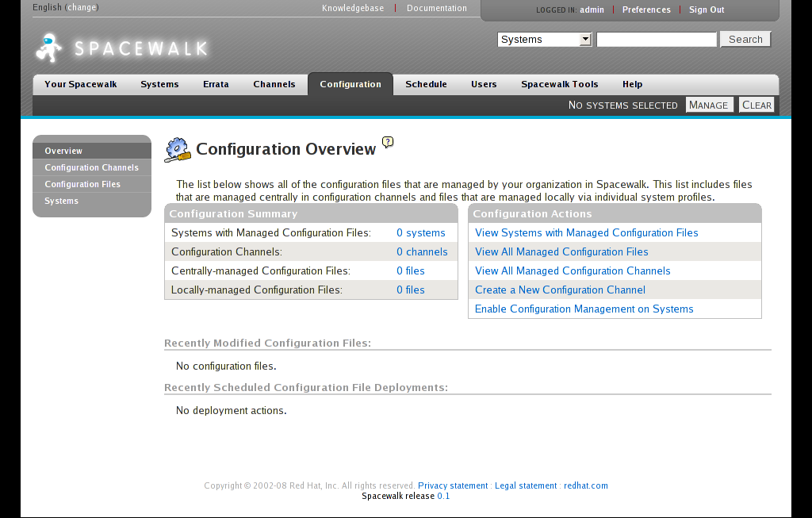
Task: Click 0 files for Locally-managed Configuration Files
Action: pyautogui.click(x=411, y=290)
